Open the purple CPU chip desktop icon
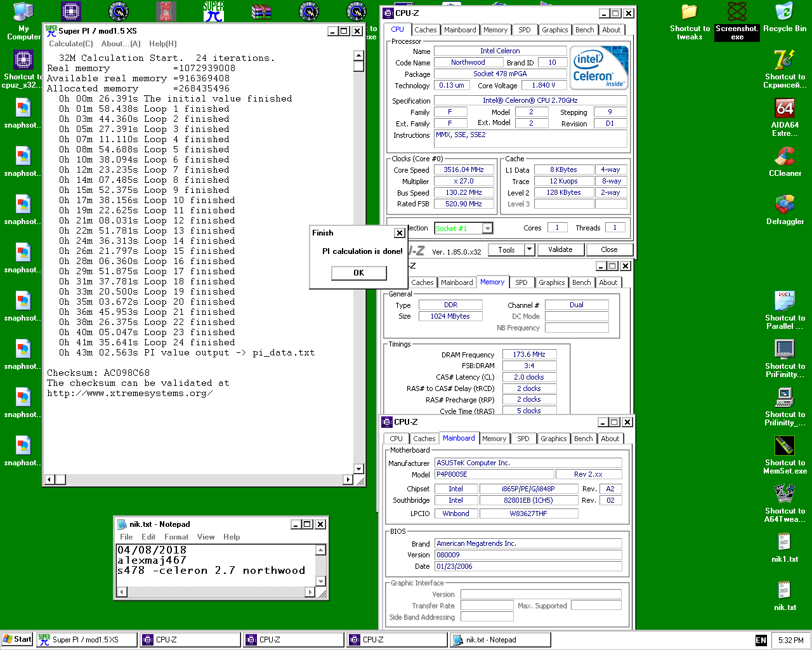 [71, 11]
